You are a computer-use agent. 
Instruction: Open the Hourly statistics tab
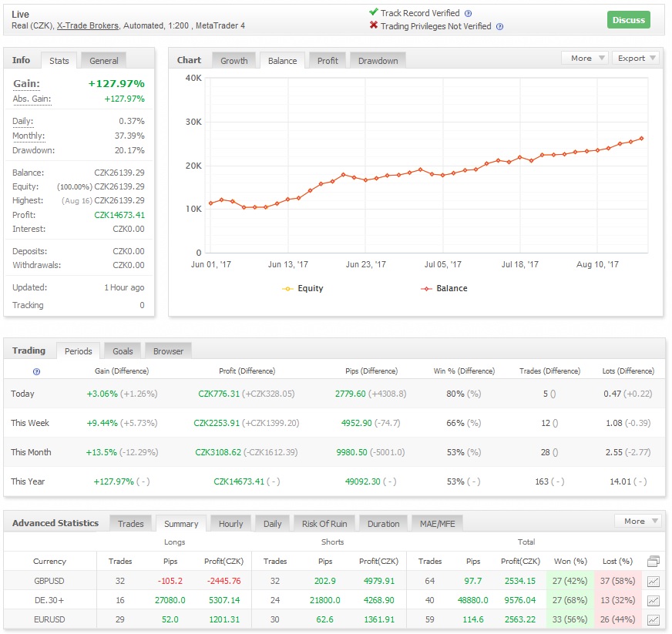(230, 524)
